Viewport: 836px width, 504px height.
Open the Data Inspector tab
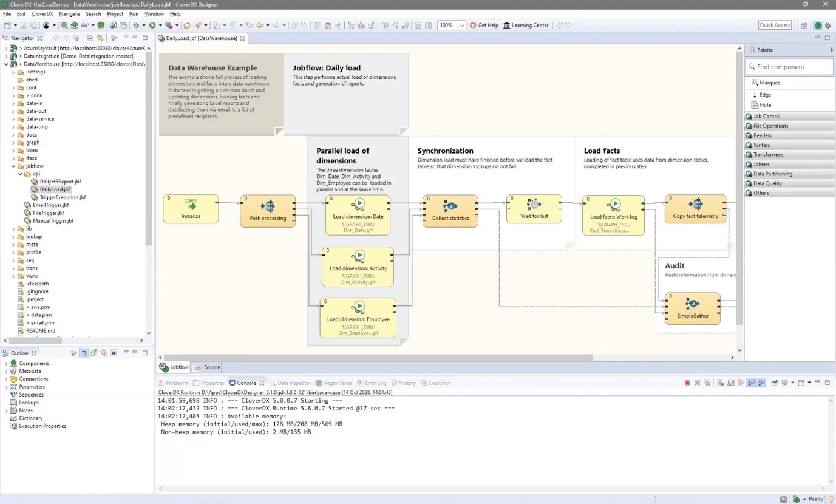(x=290, y=383)
